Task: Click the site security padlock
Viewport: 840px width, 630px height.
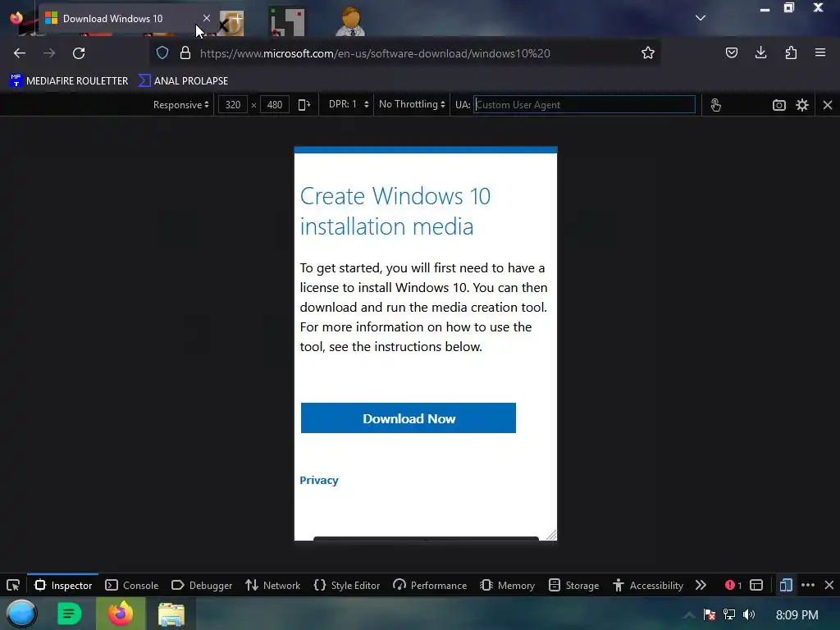Action: [x=185, y=53]
